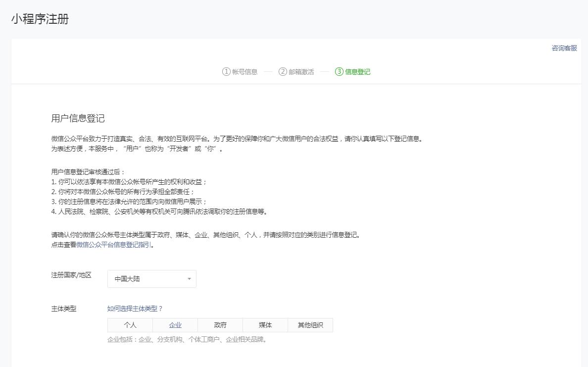588x367 pixels.
Task: Select the 其他组织 subject type
Action: (310, 325)
